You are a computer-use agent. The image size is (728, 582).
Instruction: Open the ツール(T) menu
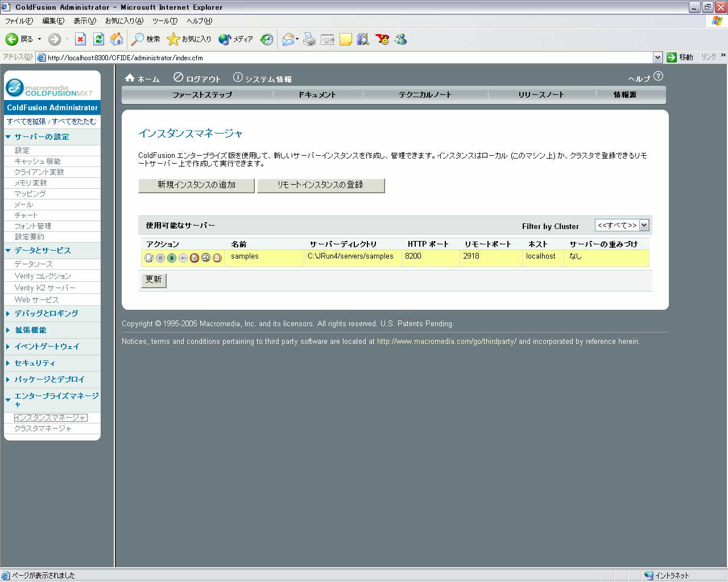pos(165,21)
